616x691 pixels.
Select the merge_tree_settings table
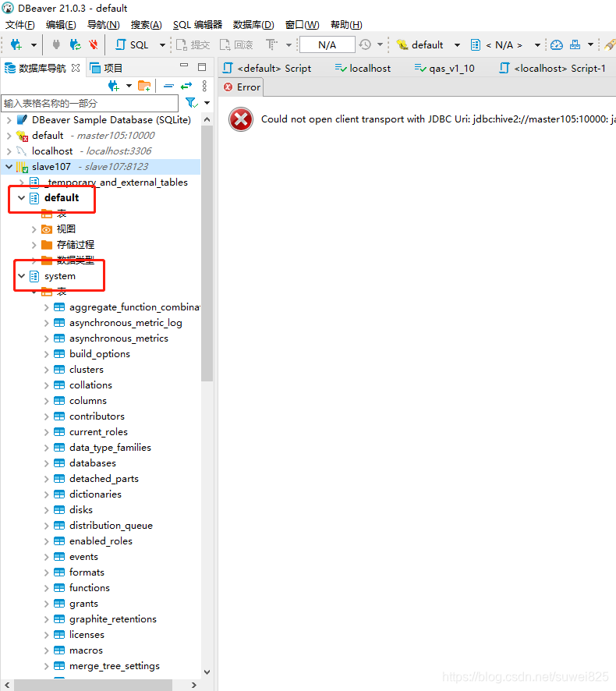coord(115,666)
